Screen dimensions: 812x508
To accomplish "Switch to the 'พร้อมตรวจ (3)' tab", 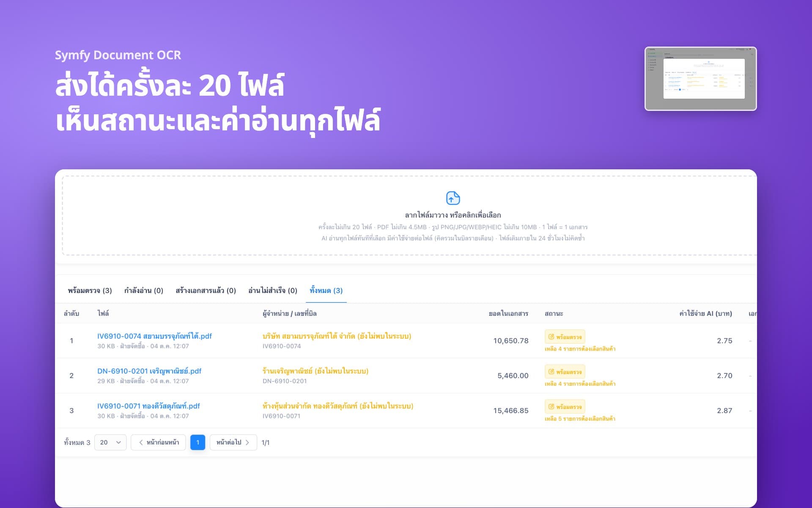I will (x=90, y=290).
